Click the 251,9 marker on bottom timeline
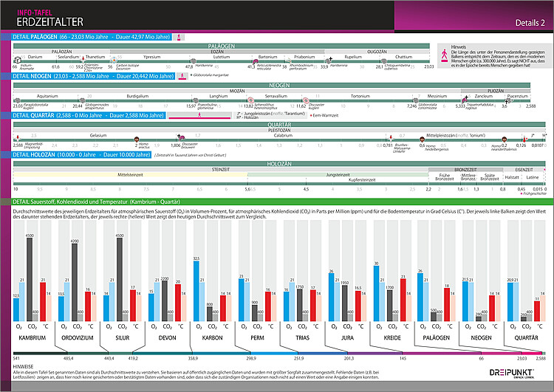This screenshot has height=392, width=554. (x=298, y=358)
